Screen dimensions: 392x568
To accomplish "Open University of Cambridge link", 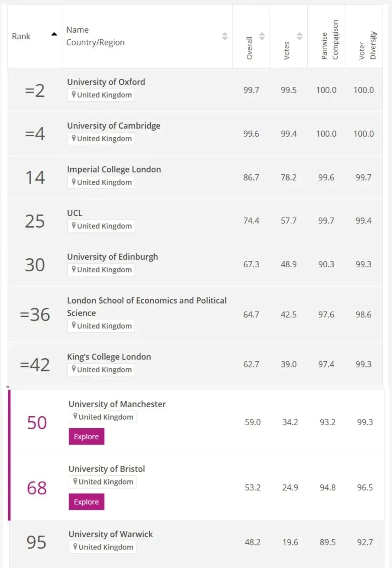I will point(114,126).
